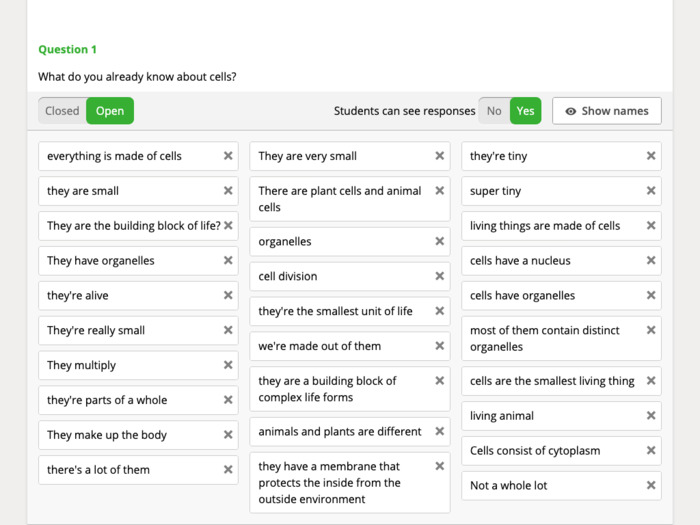Remove the 'cell division' response card
The height and width of the screenshot is (525, 700).
(x=440, y=276)
